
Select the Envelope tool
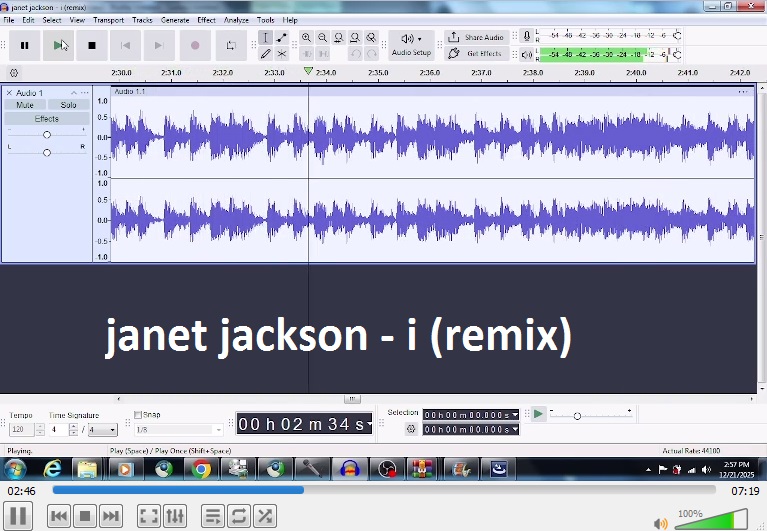282,38
